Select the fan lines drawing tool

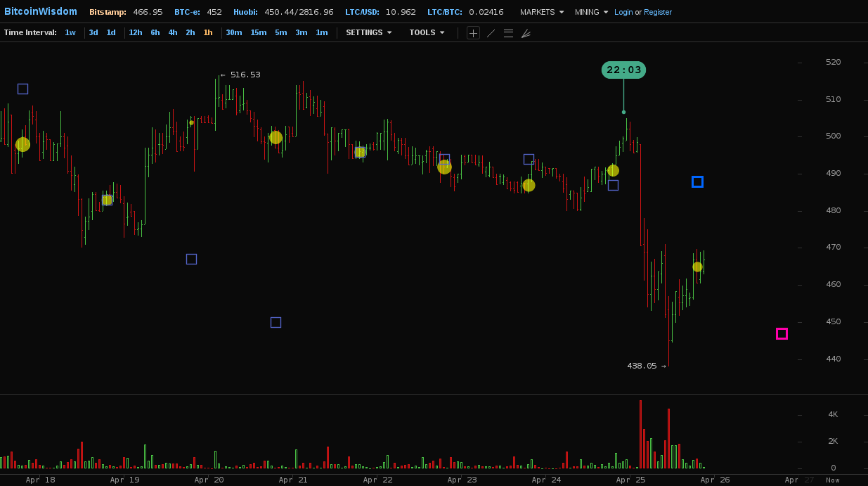coord(526,33)
